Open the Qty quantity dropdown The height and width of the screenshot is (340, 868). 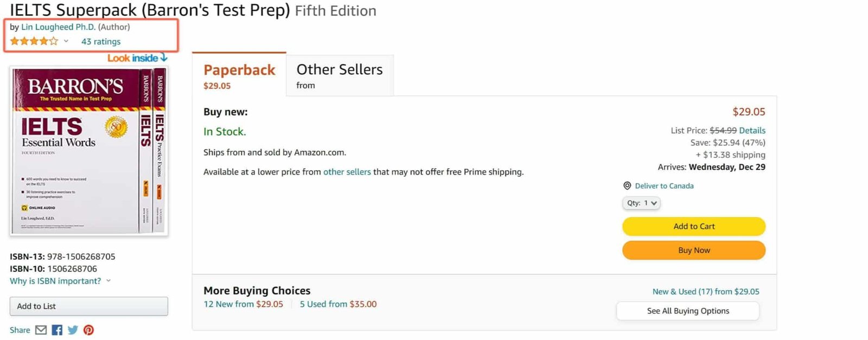point(641,203)
